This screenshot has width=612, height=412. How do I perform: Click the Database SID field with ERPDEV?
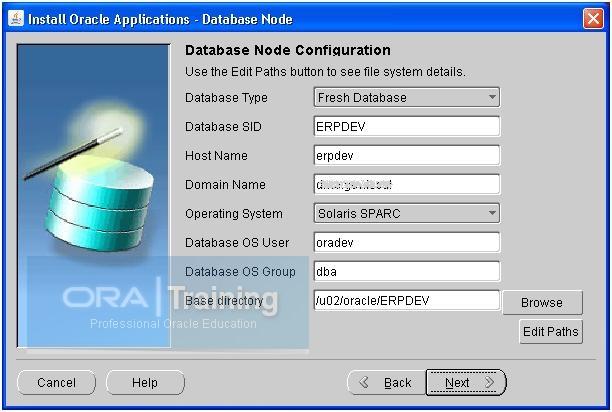coord(407,126)
